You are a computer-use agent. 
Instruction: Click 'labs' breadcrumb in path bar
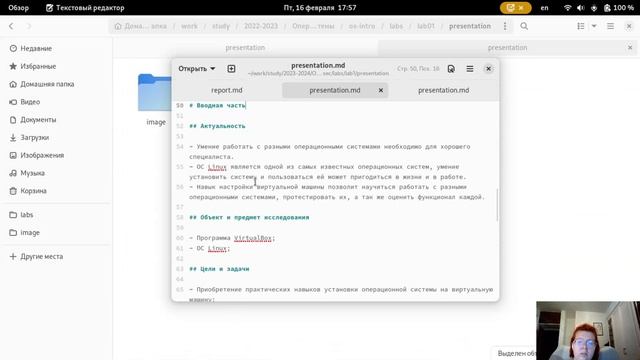click(x=396, y=26)
